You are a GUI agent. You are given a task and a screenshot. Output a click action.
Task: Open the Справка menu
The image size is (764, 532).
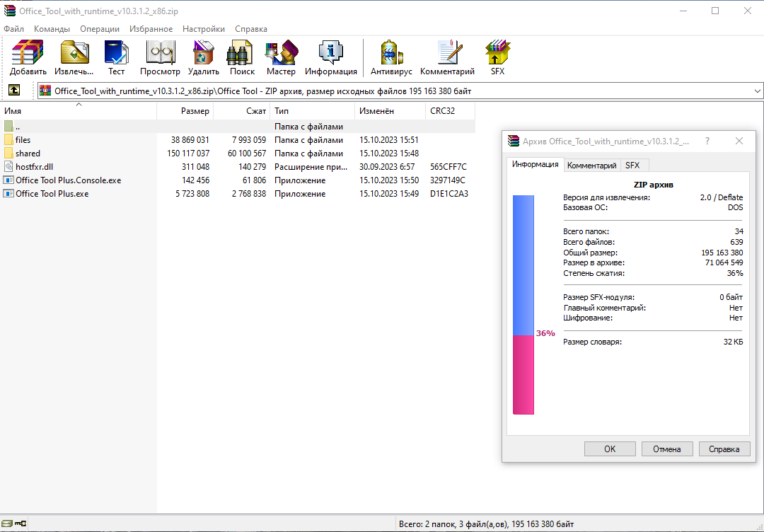251,29
